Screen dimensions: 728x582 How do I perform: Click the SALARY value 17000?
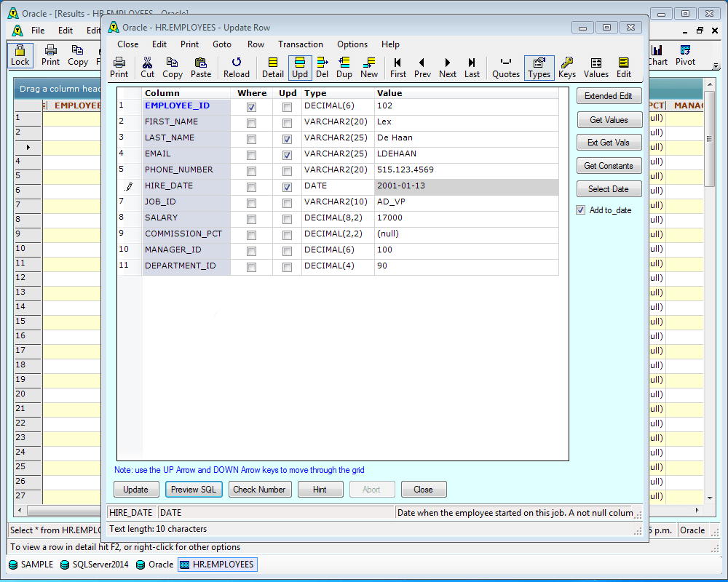click(466, 218)
